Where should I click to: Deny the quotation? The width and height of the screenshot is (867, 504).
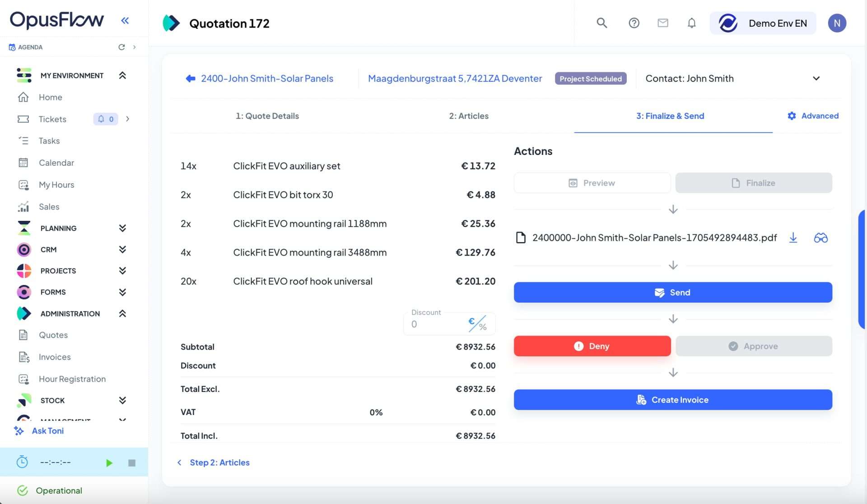592,346
